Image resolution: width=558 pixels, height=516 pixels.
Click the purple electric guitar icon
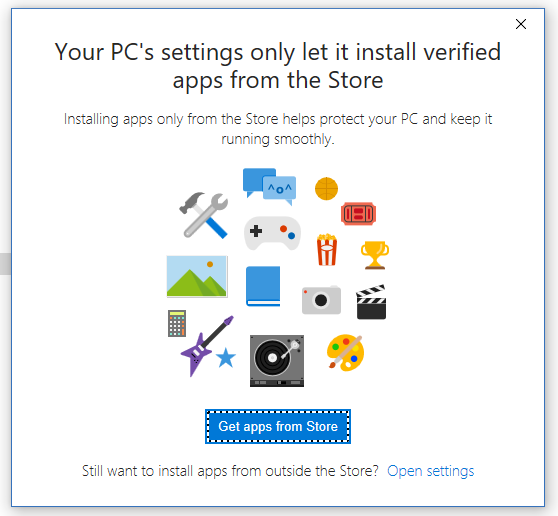click(207, 346)
